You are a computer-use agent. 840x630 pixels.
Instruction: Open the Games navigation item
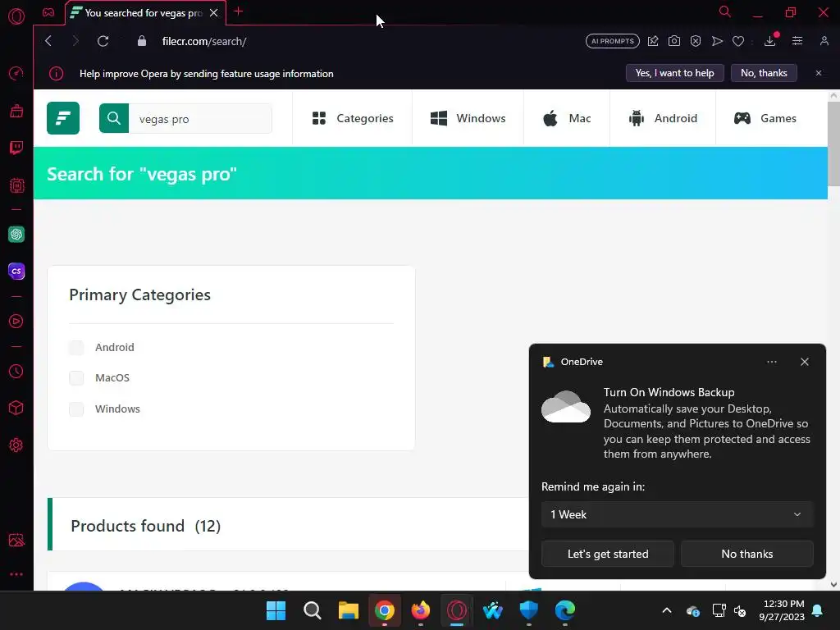point(765,118)
